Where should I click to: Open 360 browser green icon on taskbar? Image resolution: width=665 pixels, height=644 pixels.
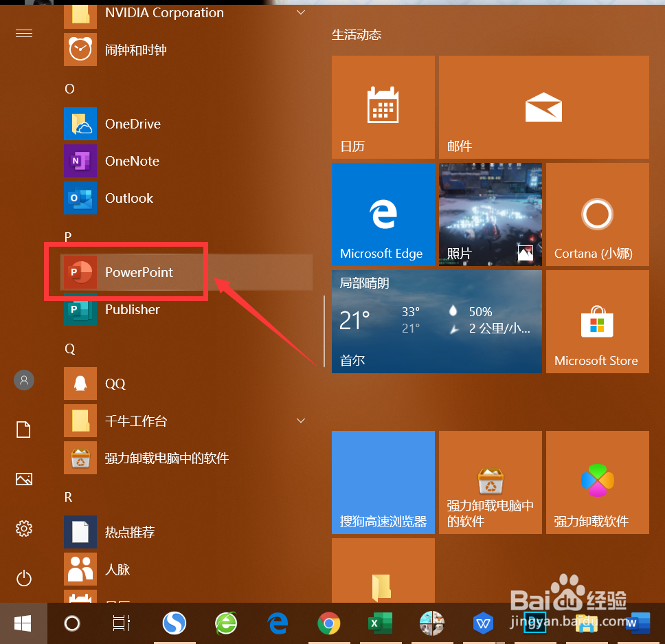226,623
